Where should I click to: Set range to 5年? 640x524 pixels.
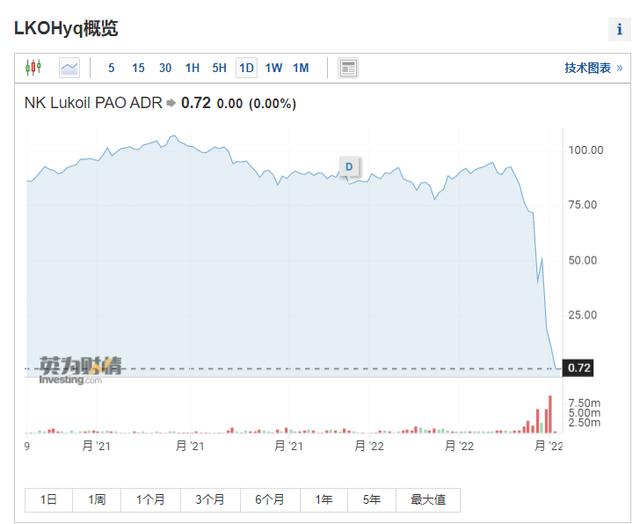[x=371, y=500]
